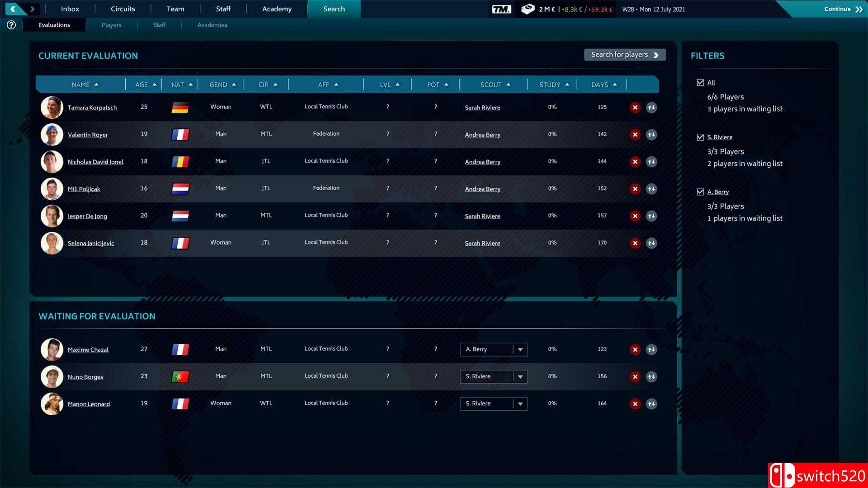Open scout dropdown for Manon Leonard

(x=520, y=404)
